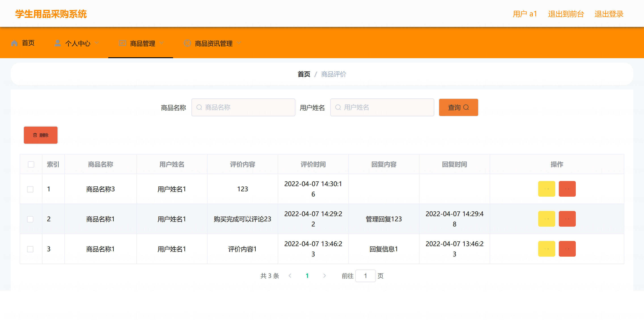The height and width of the screenshot is (328, 644).
Task: Click cell 商品名称3
Action: click(100, 189)
